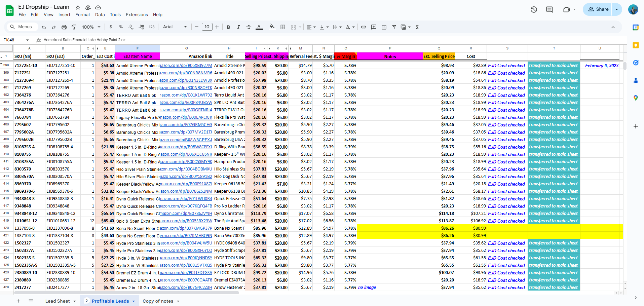Increase the font size
Image resolution: width=644 pixels, height=306 pixels.
click(217, 27)
